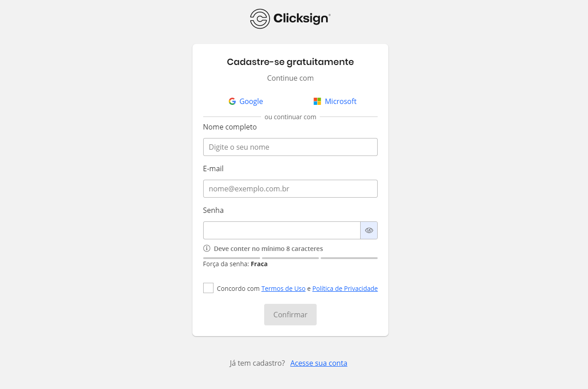Open the Termos de Uso link

[x=283, y=288]
